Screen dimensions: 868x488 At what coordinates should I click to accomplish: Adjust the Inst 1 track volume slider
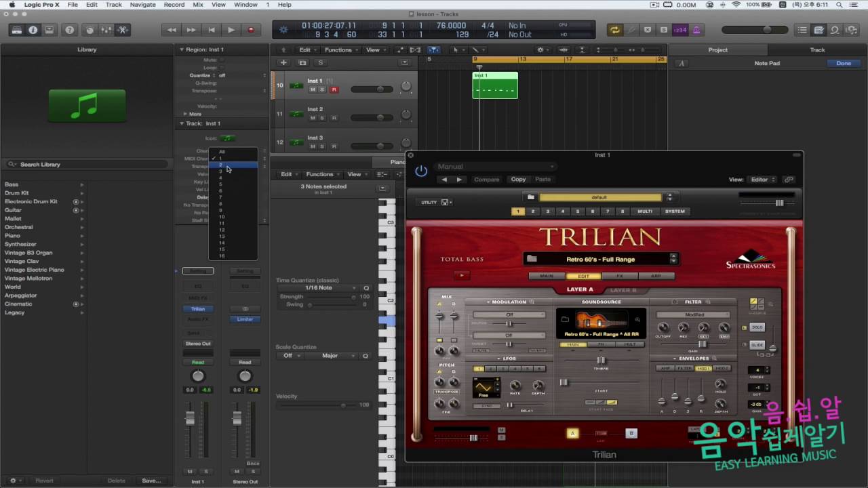pos(372,89)
